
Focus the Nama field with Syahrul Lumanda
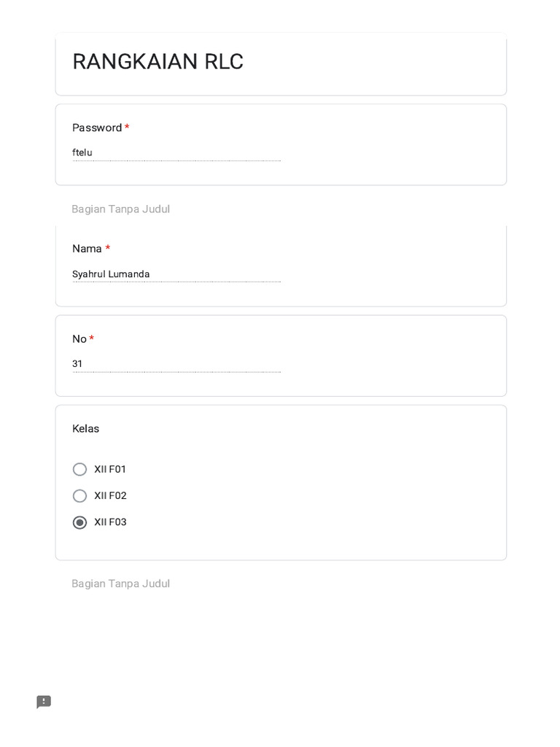pos(176,274)
